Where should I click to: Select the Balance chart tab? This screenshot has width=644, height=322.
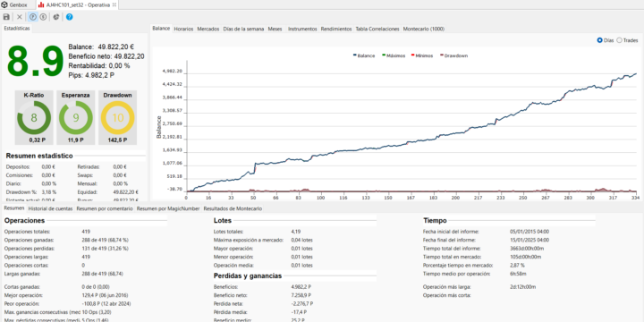[161, 29]
